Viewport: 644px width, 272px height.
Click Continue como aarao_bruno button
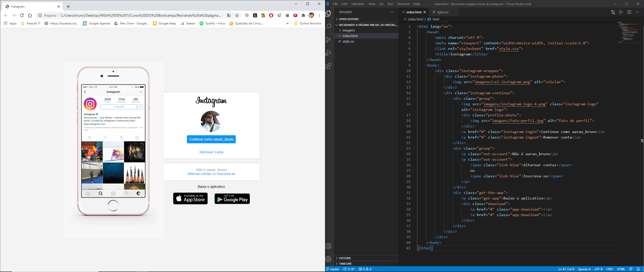[x=211, y=139]
